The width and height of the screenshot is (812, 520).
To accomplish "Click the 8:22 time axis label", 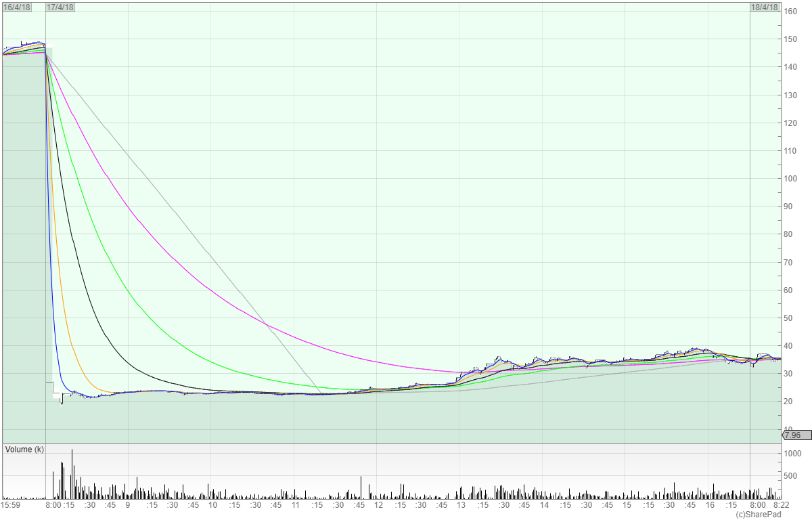I will [782, 505].
